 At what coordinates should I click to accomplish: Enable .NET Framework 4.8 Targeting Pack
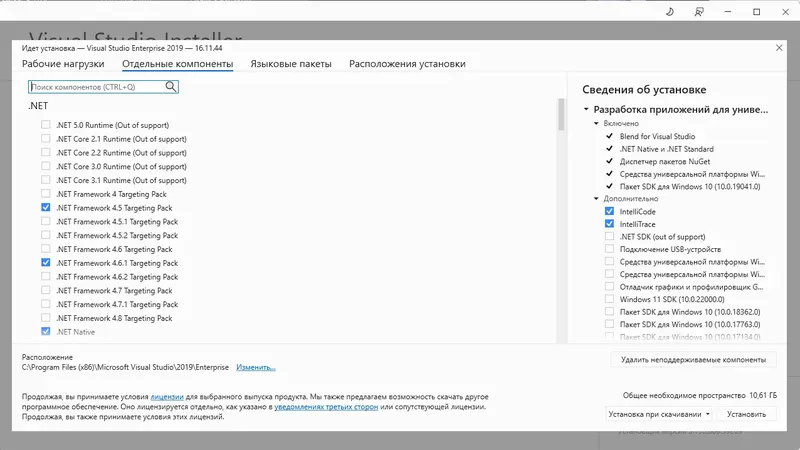click(x=46, y=317)
